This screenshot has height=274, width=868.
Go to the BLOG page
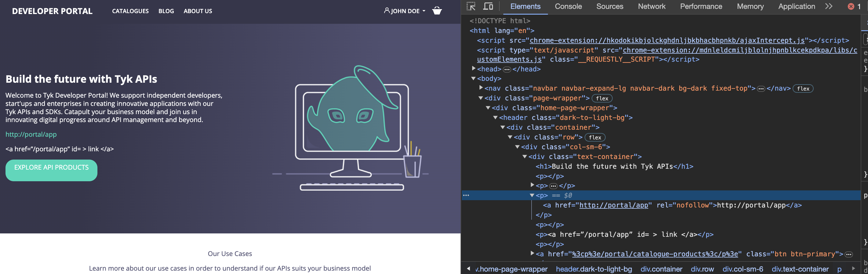(166, 11)
